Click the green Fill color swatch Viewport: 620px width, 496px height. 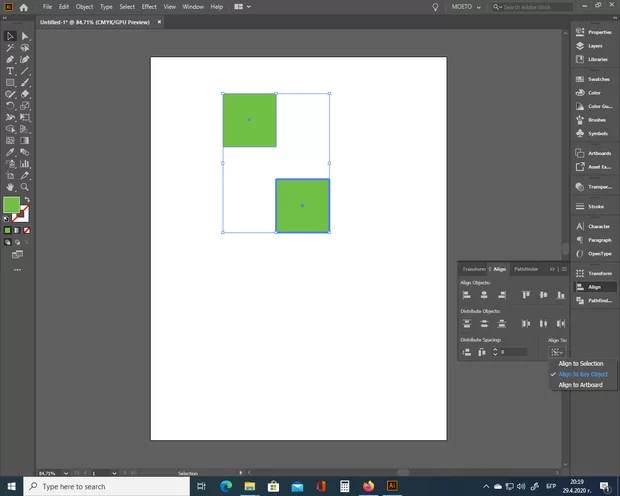click(x=11, y=205)
